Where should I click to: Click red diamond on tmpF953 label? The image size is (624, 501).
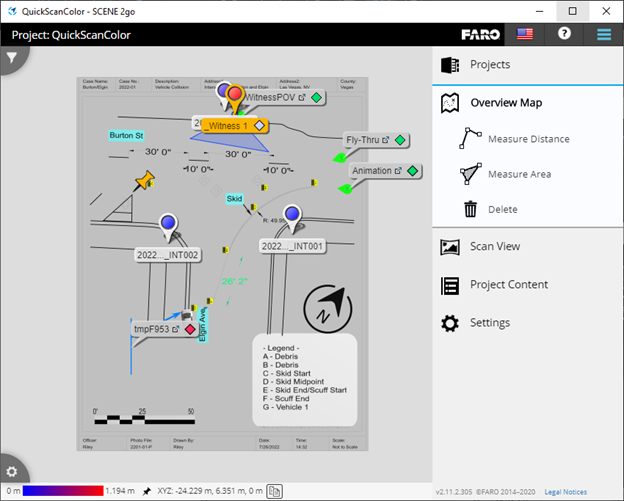click(x=190, y=329)
